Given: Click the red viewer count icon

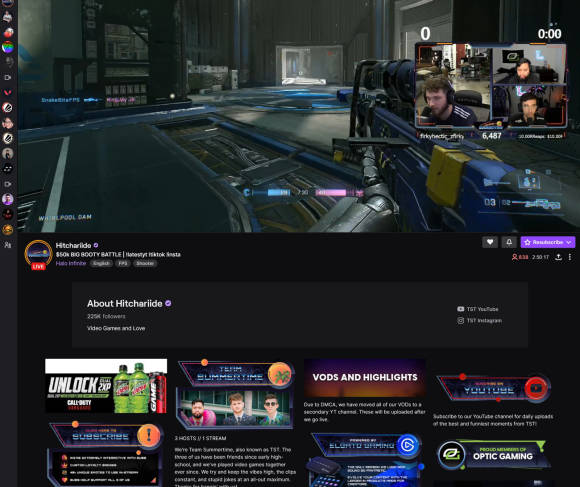Looking at the screenshot, I should (515, 257).
